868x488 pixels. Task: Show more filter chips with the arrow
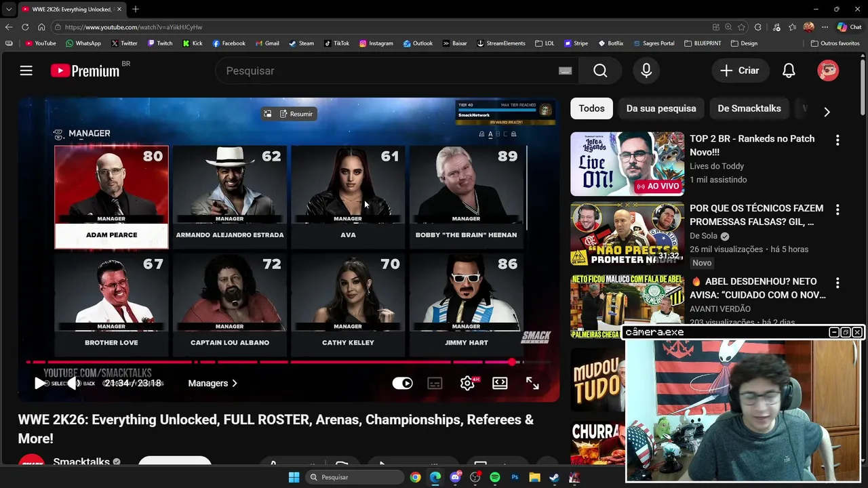pyautogui.click(x=827, y=112)
